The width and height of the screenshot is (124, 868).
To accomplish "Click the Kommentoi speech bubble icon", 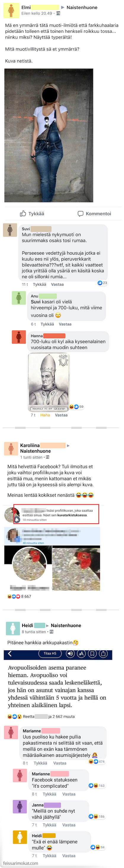I will [80, 214].
